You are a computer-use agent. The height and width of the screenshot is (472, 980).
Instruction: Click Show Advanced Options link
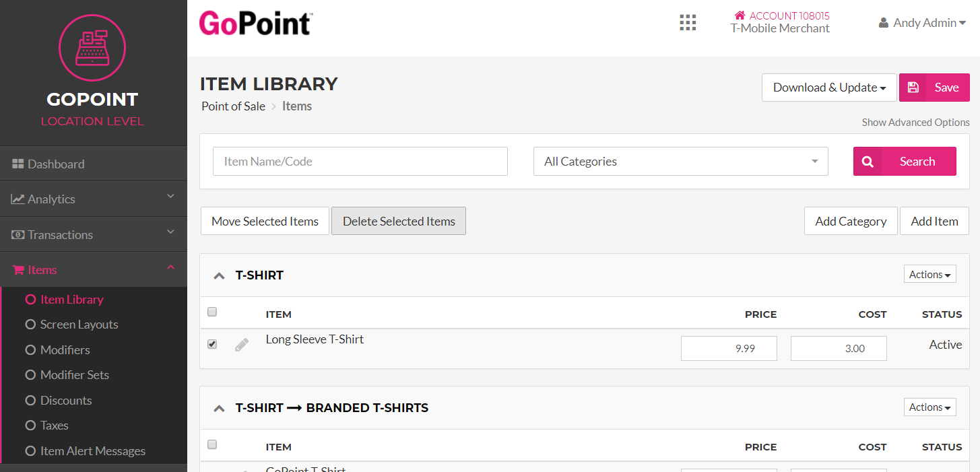[x=915, y=123]
